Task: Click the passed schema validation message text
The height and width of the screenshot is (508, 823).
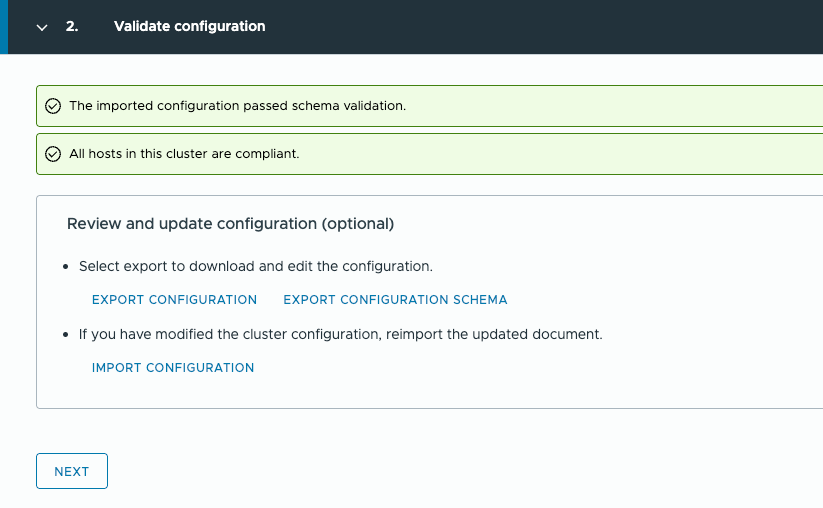Action: (237, 106)
